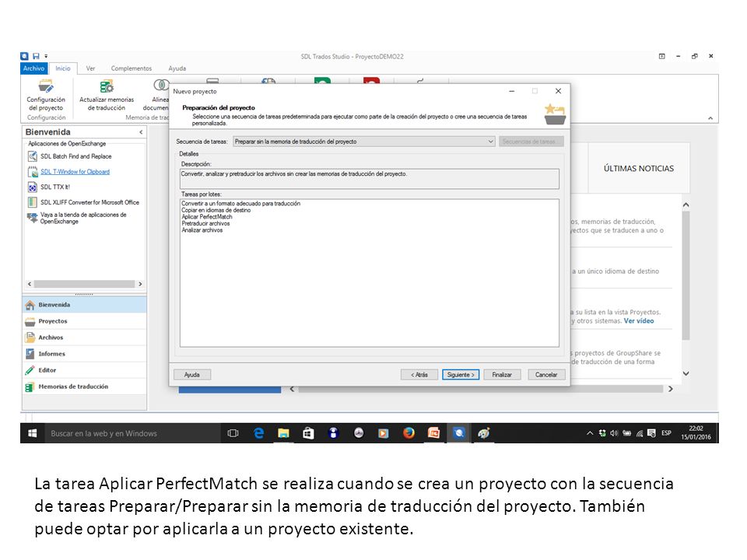The width and height of the screenshot is (747, 560).
Task: Click Finalizar in the Nuevo proyecto dialog
Action: click(502, 375)
